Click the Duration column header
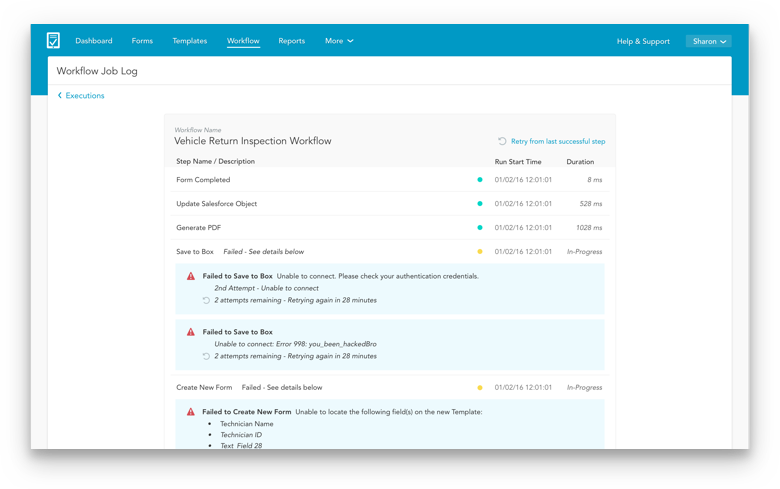 click(580, 162)
